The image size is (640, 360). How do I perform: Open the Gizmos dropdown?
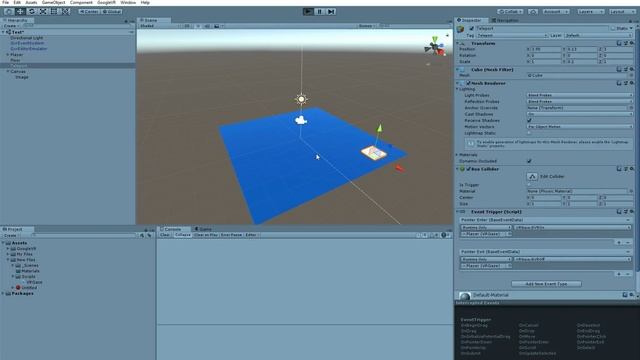pos(366,26)
